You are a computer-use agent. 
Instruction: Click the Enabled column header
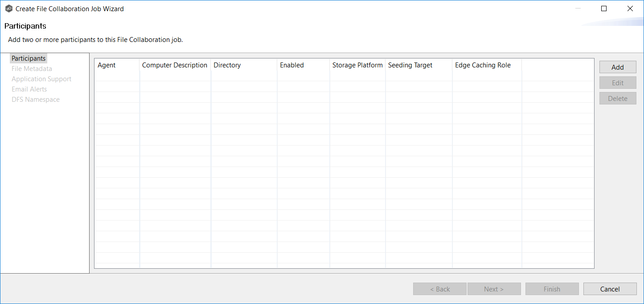pos(291,65)
